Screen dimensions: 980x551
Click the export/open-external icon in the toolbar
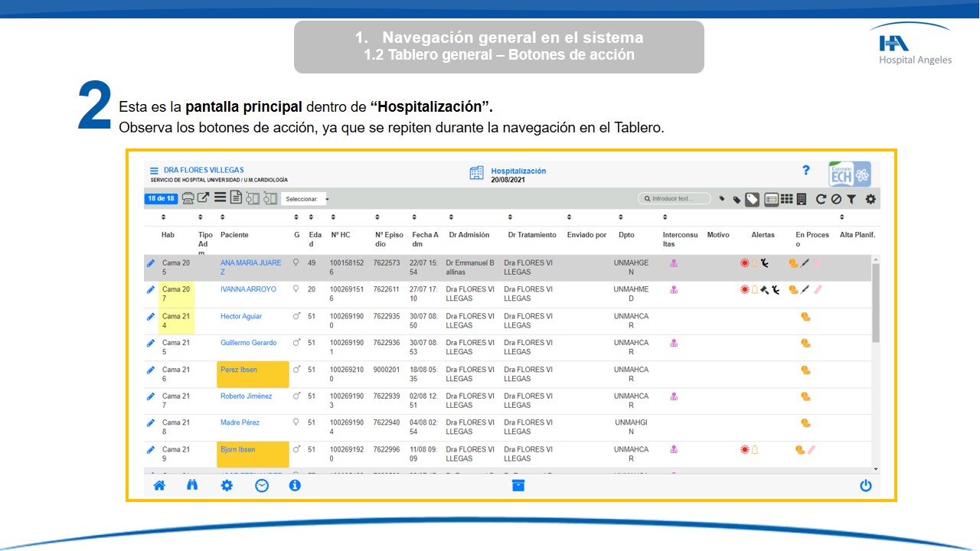coord(203,198)
